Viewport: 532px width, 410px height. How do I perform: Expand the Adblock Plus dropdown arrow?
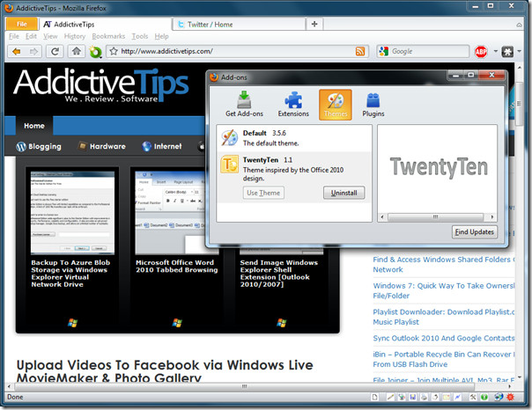pyautogui.click(x=495, y=51)
